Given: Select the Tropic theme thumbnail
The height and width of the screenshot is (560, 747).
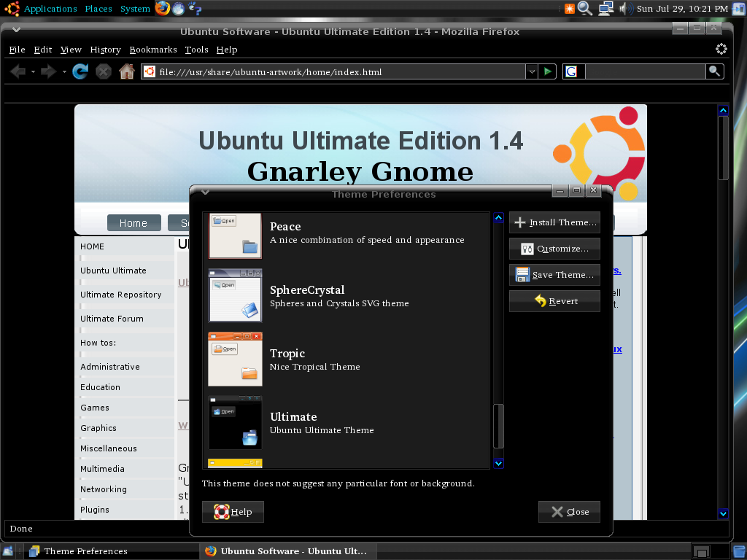Looking at the screenshot, I should pos(235,359).
